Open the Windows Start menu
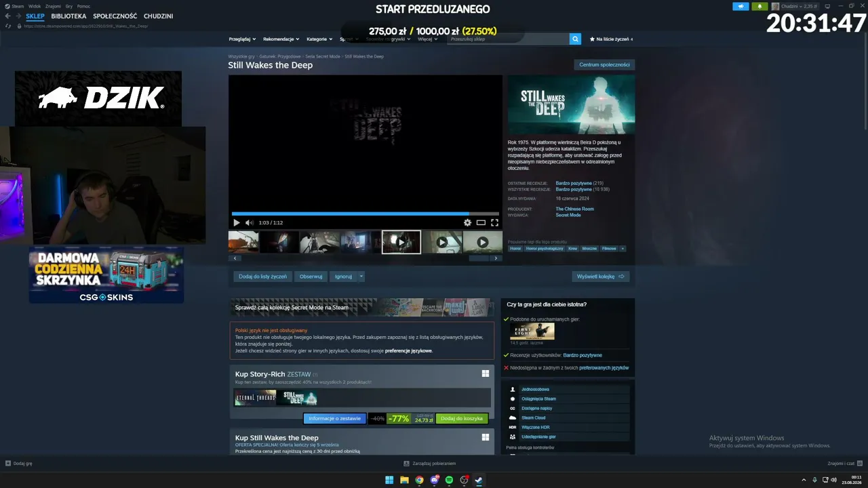This screenshot has height=488, width=868. click(389, 481)
